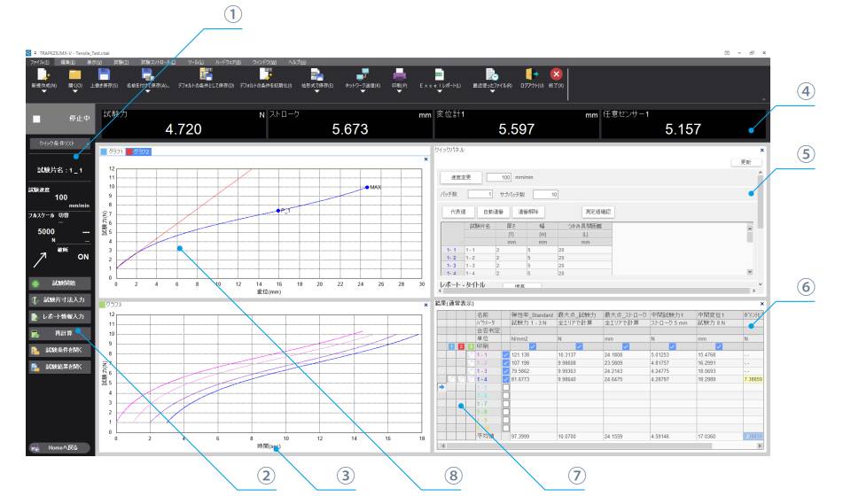Click the blue icon in the results 印刷 row

(x=451, y=346)
